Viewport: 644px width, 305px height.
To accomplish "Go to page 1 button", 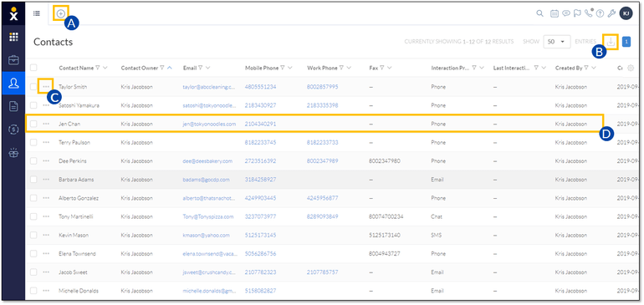I will point(626,42).
